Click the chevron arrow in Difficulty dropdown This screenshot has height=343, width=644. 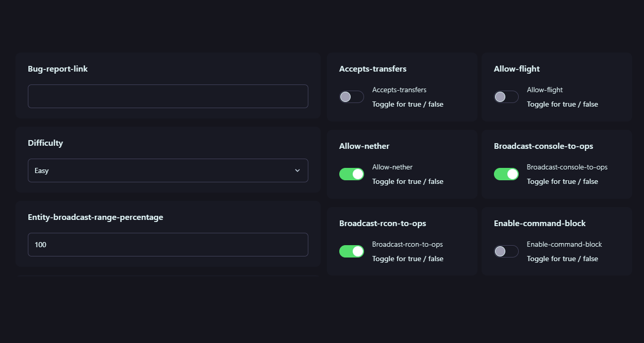click(x=297, y=170)
